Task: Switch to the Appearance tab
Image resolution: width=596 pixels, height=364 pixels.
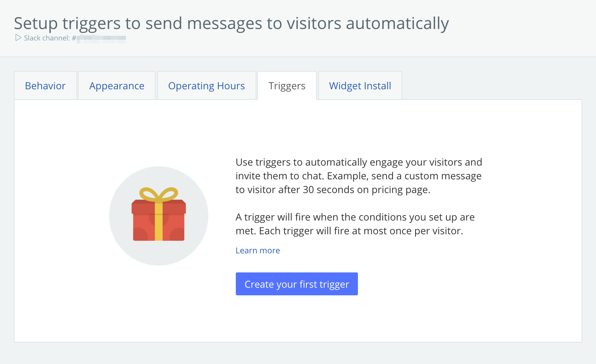Action: (x=117, y=85)
